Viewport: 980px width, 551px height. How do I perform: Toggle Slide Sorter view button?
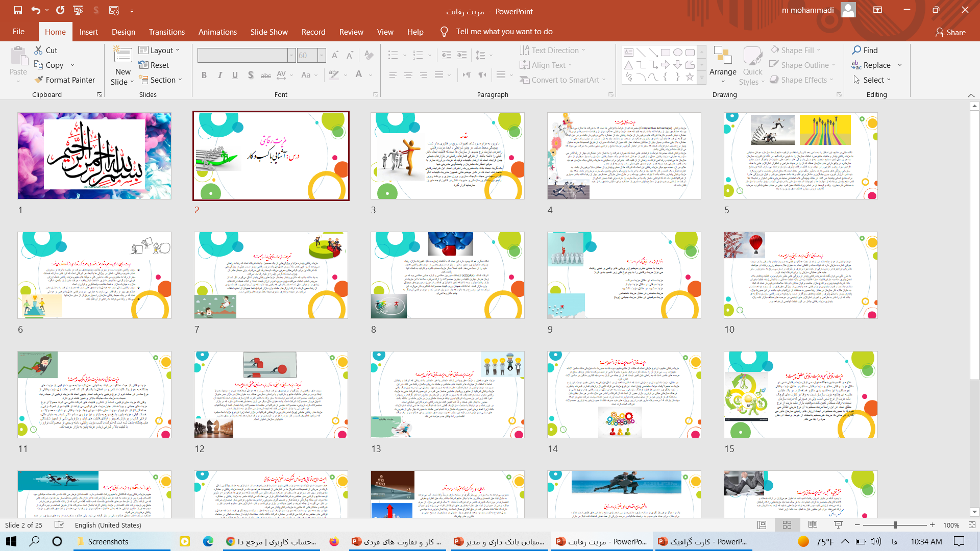click(787, 525)
